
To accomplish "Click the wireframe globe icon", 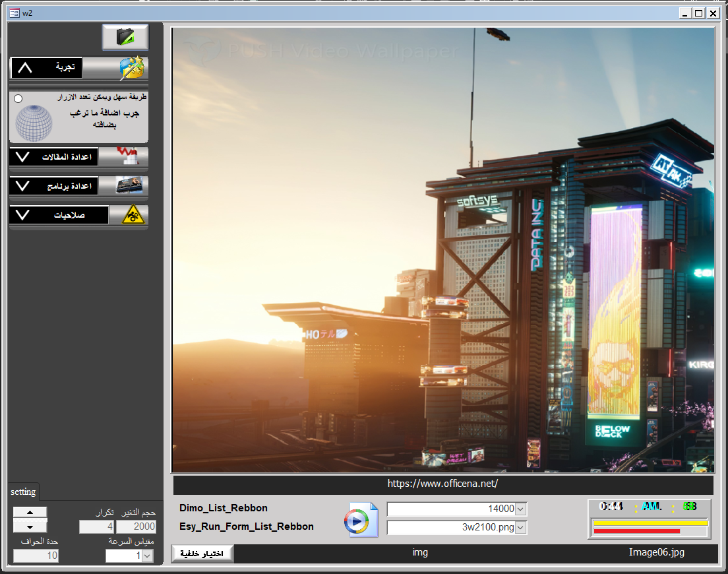I will tap(34, 122).
